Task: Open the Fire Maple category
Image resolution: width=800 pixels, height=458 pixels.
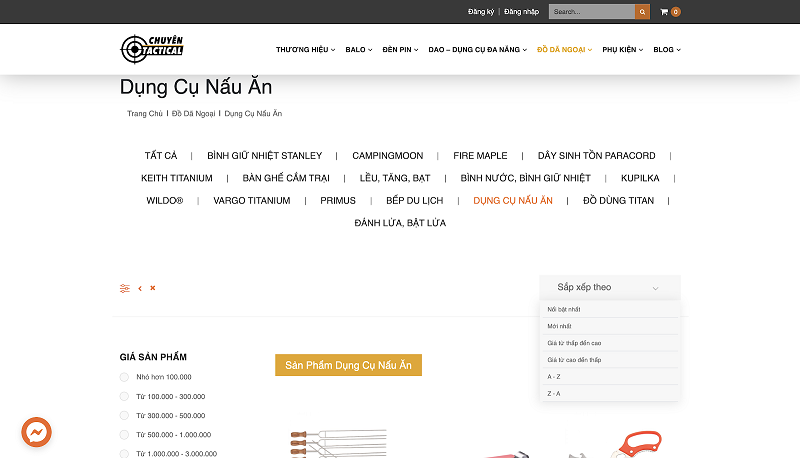Action: point(480,156)
